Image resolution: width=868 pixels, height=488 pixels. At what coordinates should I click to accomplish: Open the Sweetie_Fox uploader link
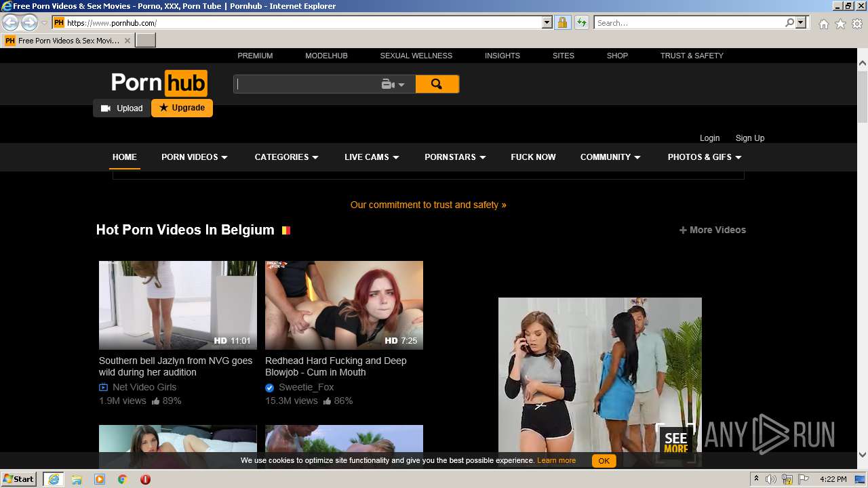click(307, 387)
